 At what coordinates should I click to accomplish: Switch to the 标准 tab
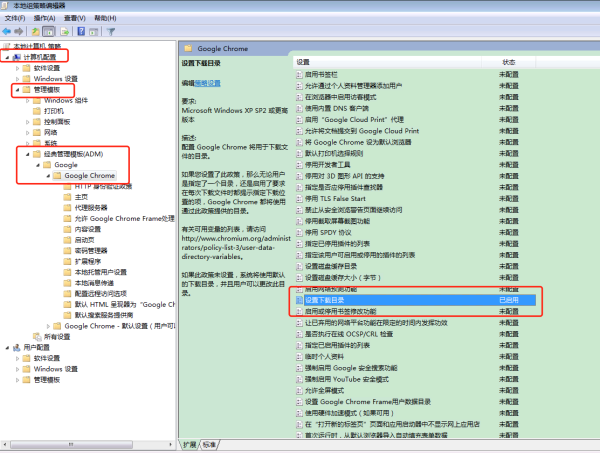tap(210, 444)
